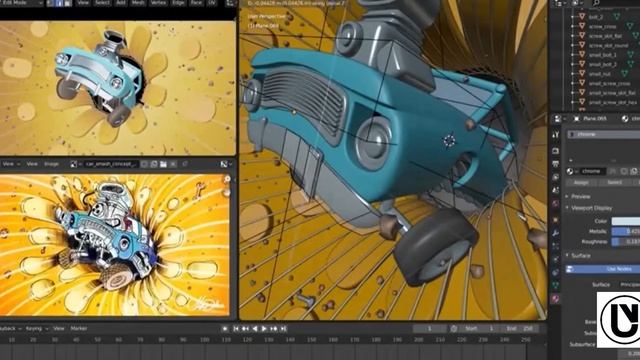Open the Object Constraints tab
The image size is (640, 360).
coord(556,273)
